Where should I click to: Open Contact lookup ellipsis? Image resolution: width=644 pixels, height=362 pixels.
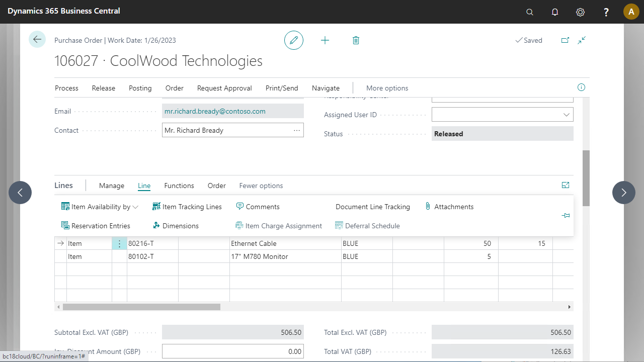coord(297,130)
